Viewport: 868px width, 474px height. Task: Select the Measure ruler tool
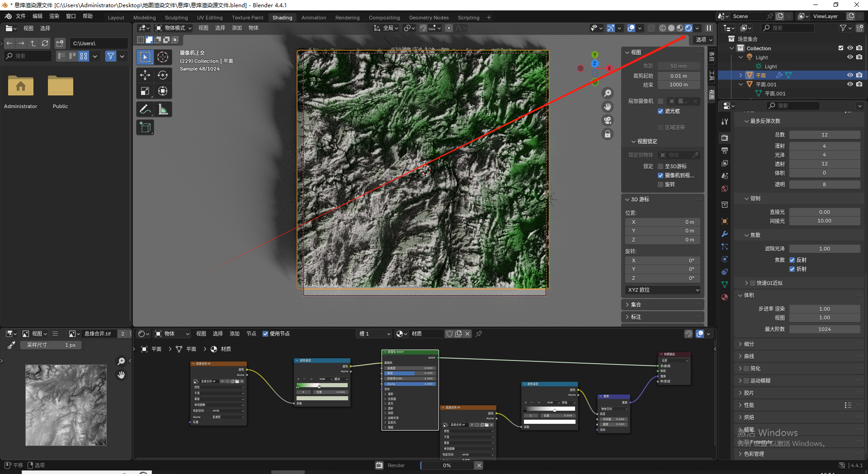pyautogui.click(x=163, y=109)
